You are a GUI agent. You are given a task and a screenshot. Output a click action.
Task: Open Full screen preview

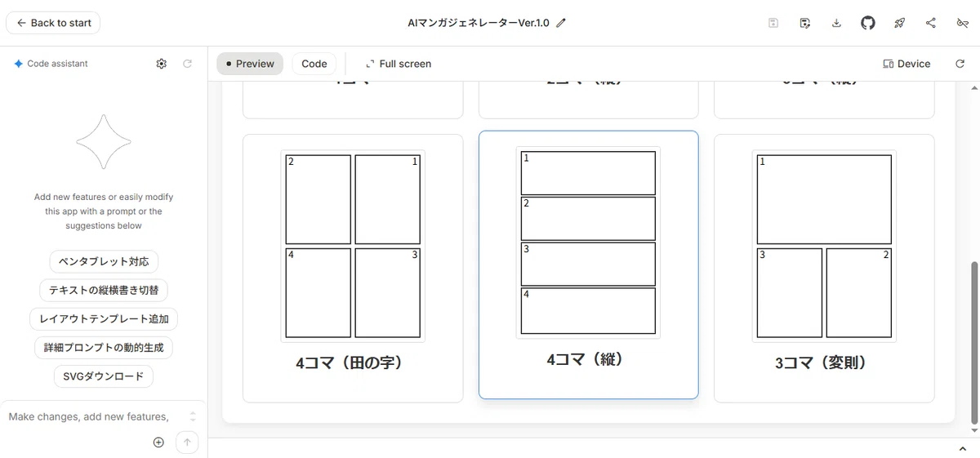click(x=399, y=64)
